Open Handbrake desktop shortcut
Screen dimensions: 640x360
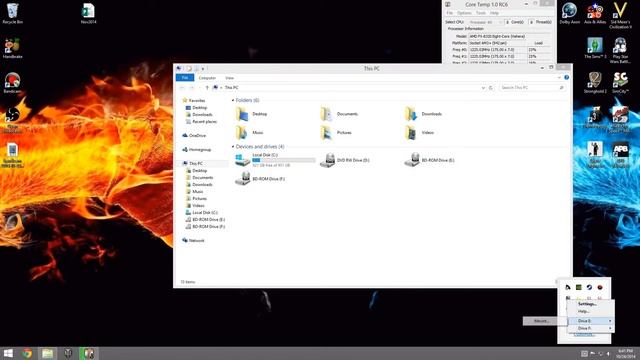pos(12,48)
